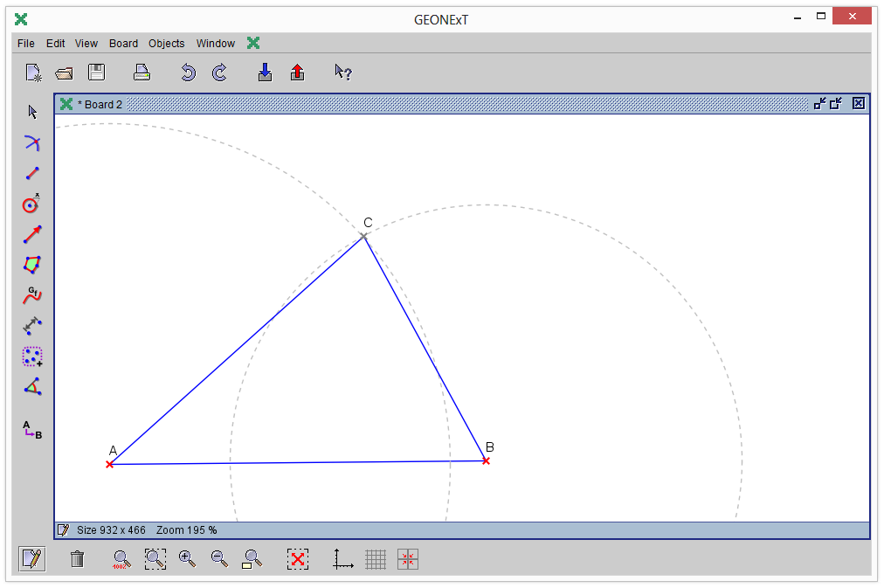The height and width of the screenshot is (588, 884).
Task: Click the Board 2 title bar
Action: (462, 104)
